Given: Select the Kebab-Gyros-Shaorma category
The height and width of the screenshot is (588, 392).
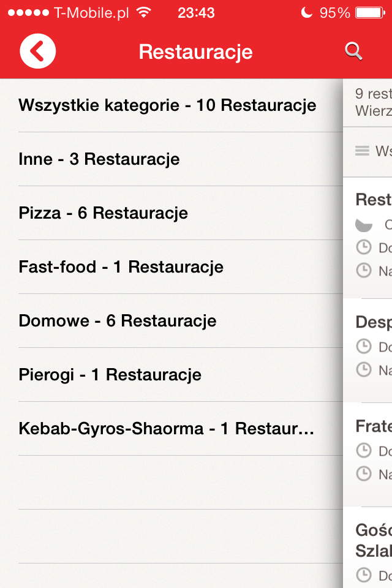Looking at the screenshot, I should [166, 429].
